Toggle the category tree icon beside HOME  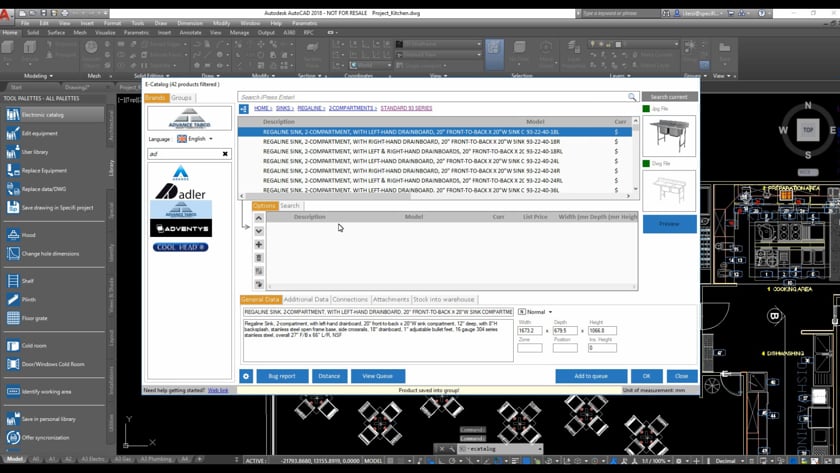pyautogui.click(x=244, y=109)
